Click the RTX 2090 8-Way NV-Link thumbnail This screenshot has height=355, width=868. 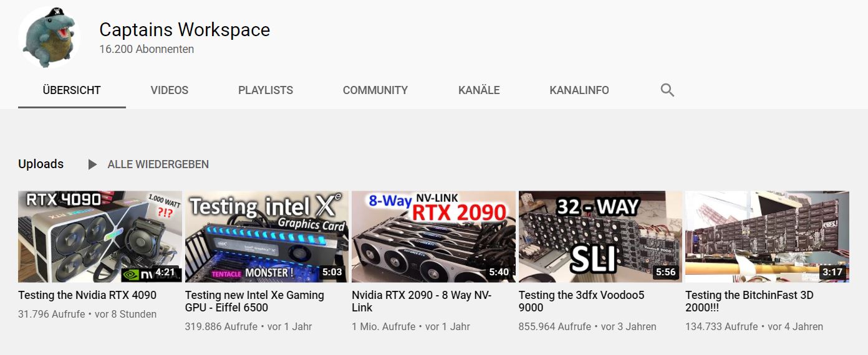click(x=433, y=237)
